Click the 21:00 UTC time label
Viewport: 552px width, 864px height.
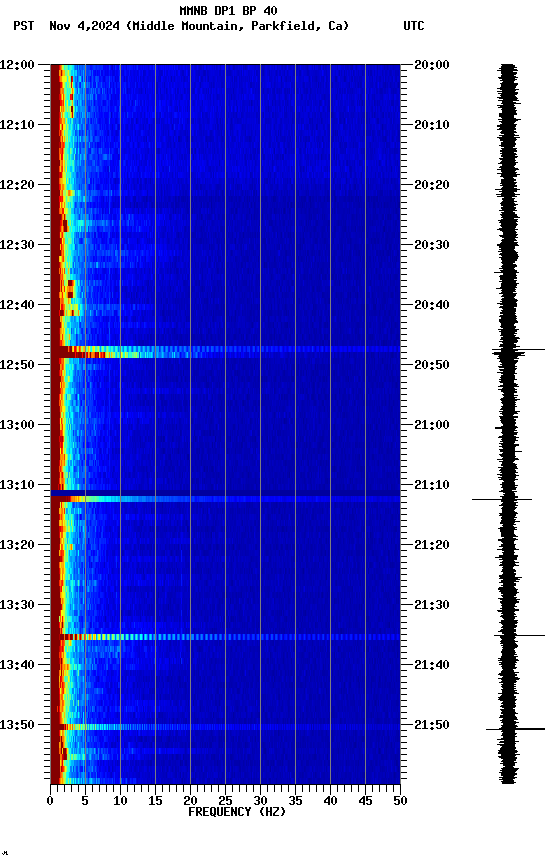[x=432, y=425]
